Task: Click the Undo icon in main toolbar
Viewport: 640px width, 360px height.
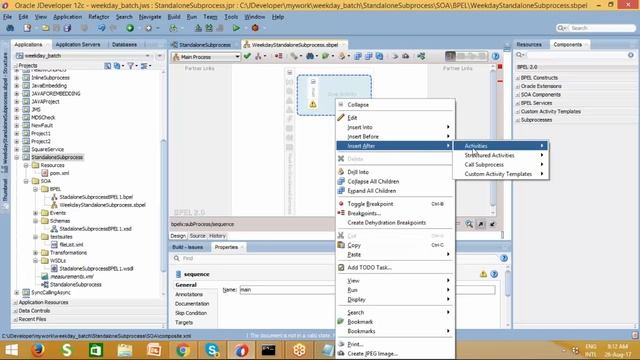Action: click(101, 28)
